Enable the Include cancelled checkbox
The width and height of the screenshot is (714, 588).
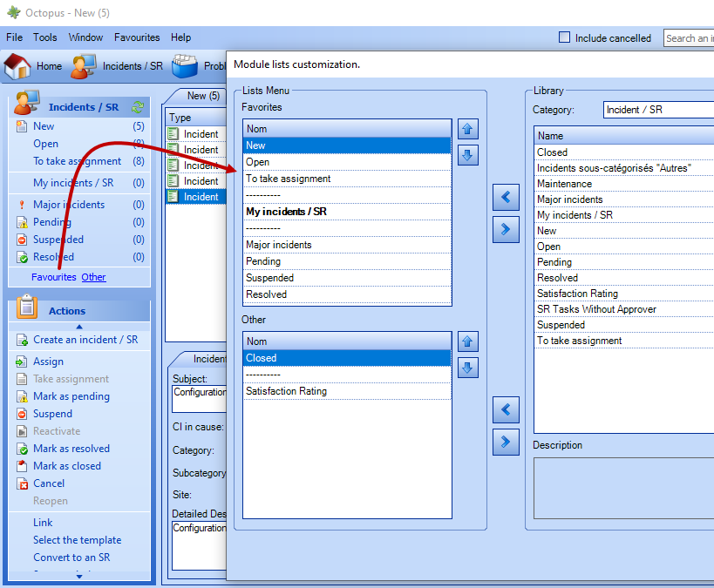click(564, 37)
